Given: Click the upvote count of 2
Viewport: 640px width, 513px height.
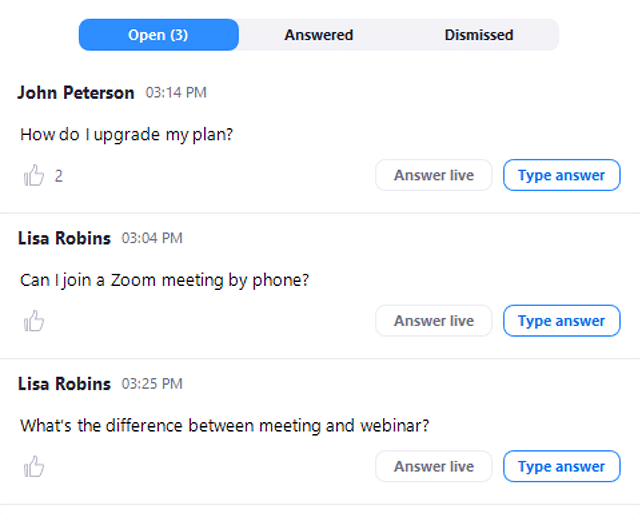Looking at the screenshot, I should click(x=59, y=176).
